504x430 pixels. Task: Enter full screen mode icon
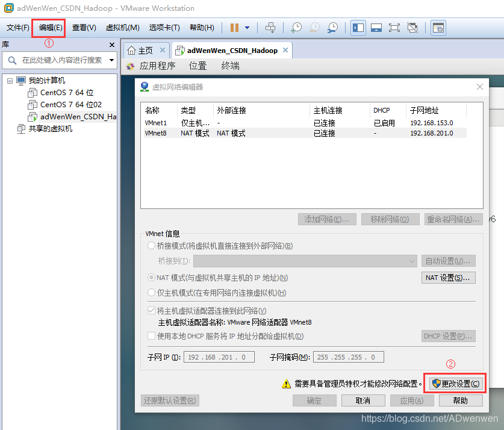394,28
